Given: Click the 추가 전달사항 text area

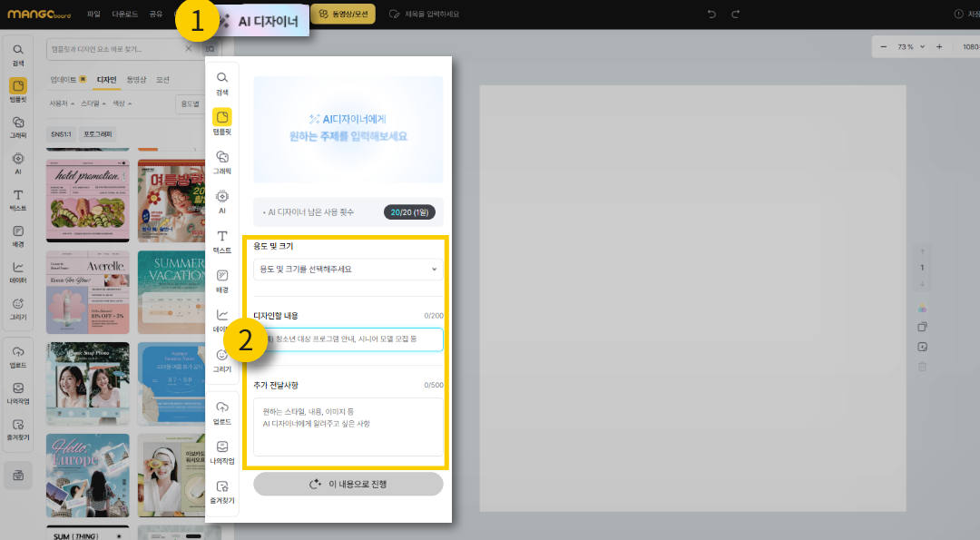Looking at the screenshot, I should coord(348,426).
